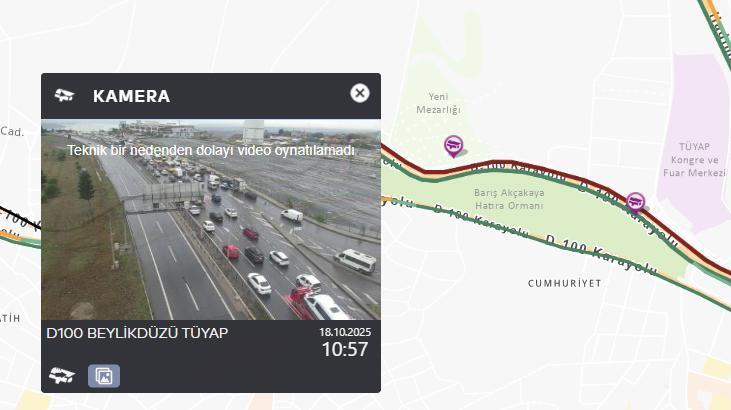Select the snapshot image view button
731x410 pixels.
click(104, 376)
